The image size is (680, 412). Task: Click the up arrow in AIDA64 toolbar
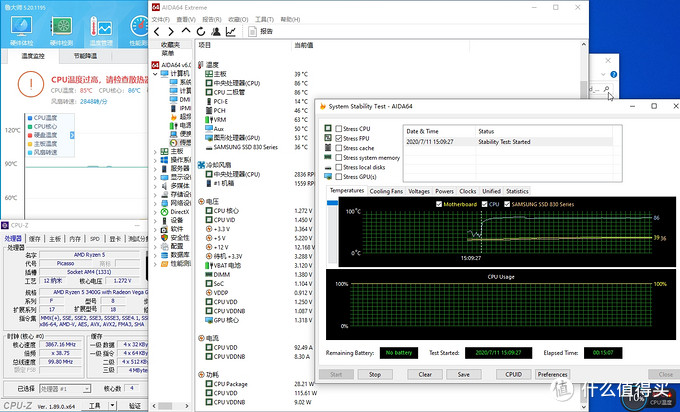pos(186,31)
